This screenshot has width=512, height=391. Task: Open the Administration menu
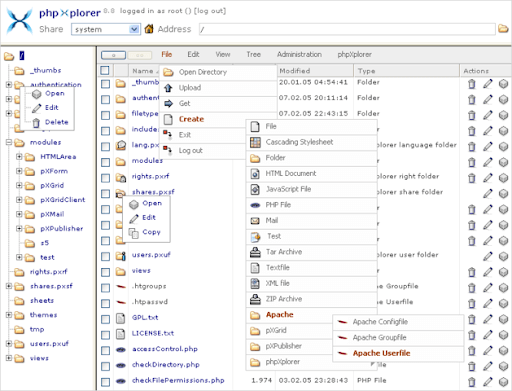point(299,54)
